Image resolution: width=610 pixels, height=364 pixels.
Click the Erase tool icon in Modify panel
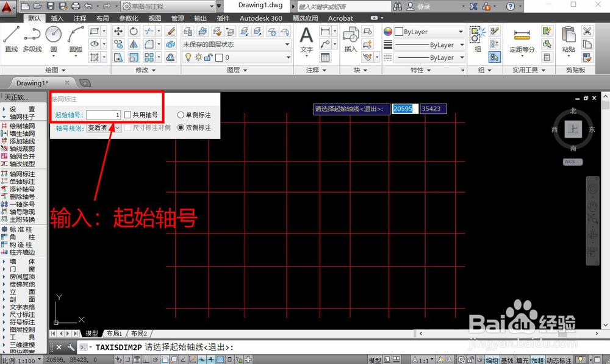click(170, 31)
